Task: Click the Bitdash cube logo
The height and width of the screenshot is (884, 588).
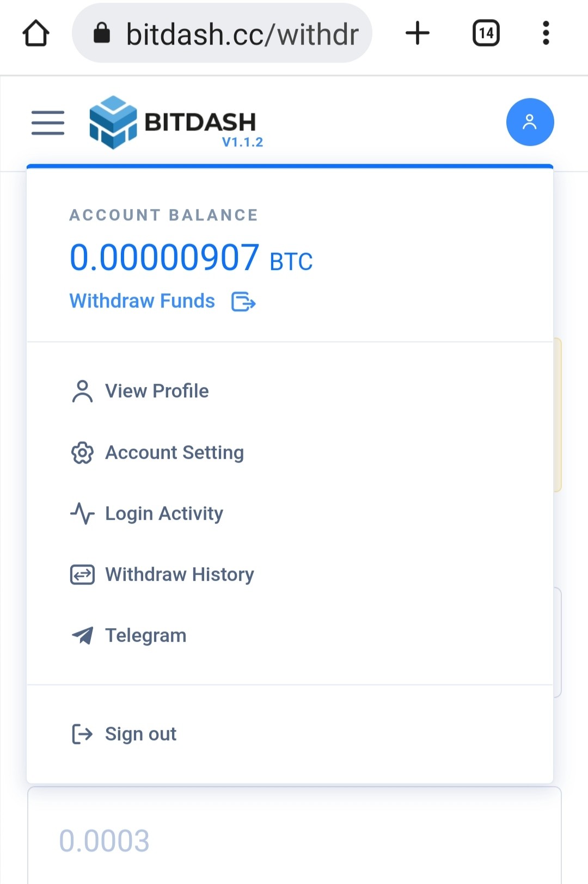Action: pos(113,122)
